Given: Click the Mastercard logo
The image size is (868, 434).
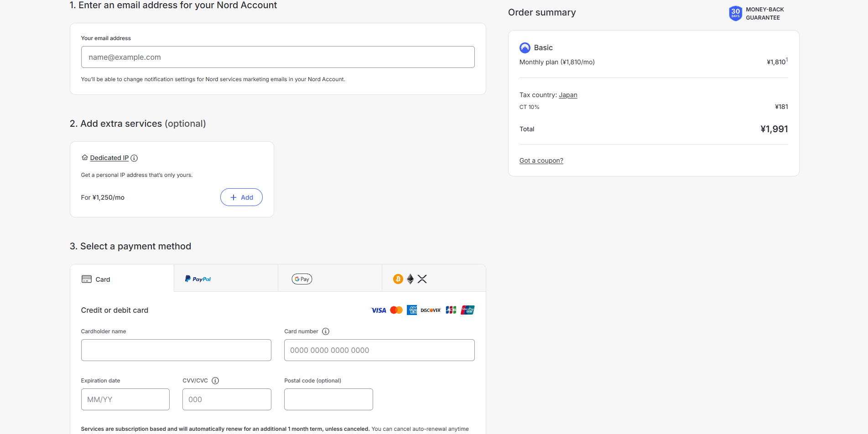Looking at the screenshot, I should (x=396, y=310).
